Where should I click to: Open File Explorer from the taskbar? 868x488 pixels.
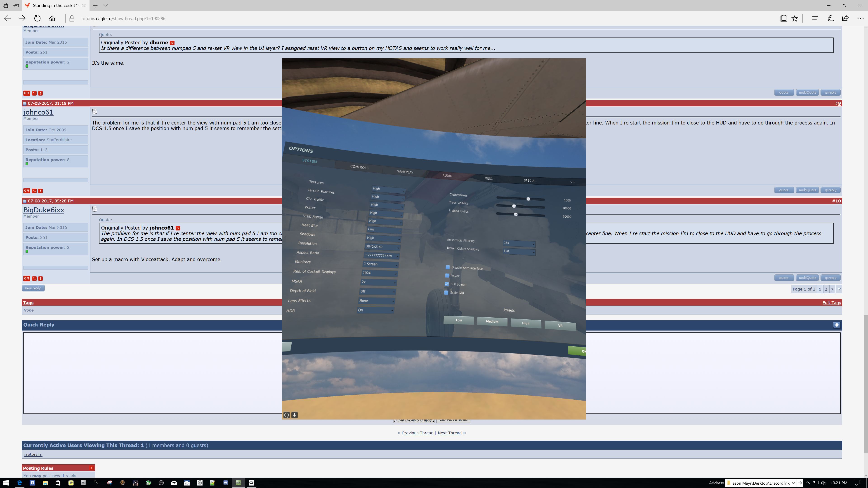coord(45,483)
